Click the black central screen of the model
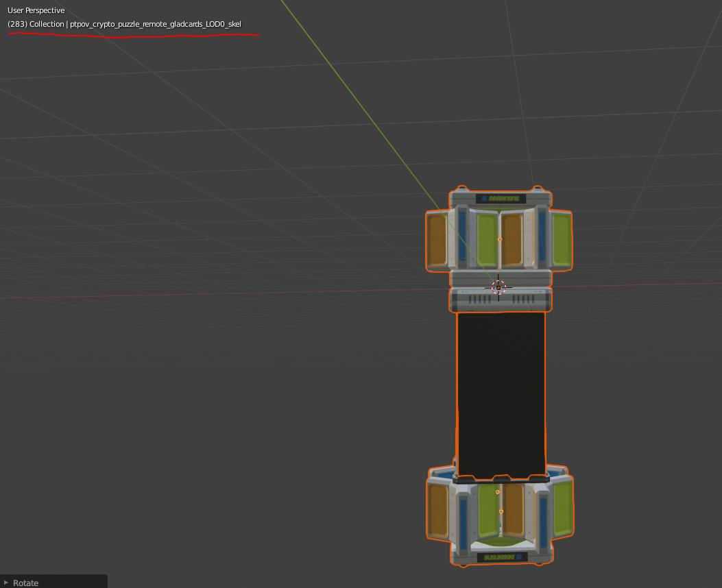 [x=501, y=394]
